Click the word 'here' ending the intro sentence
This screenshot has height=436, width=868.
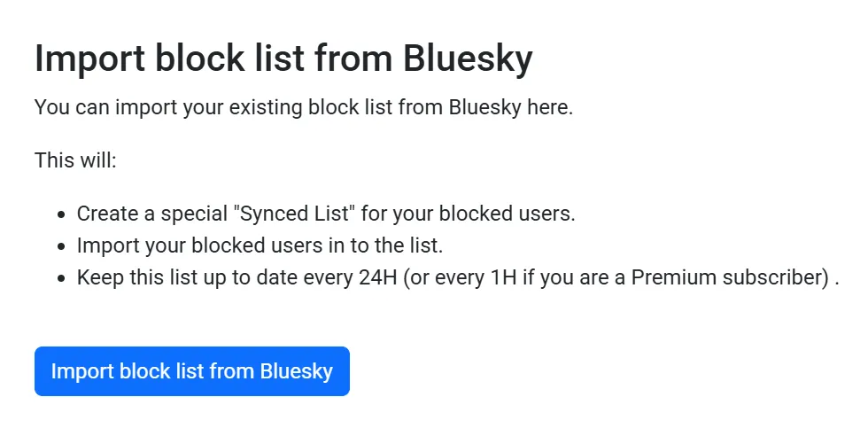pyautogui.click(x=552, y=109)
